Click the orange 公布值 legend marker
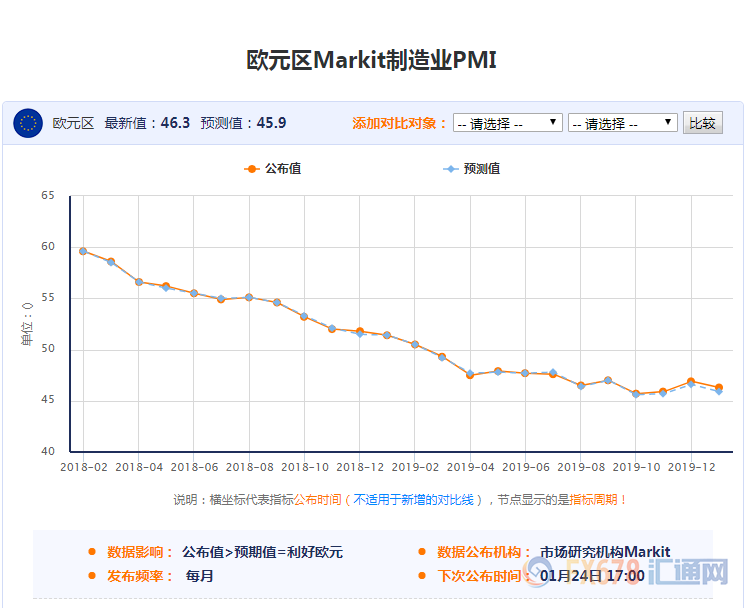 [251, 169]
